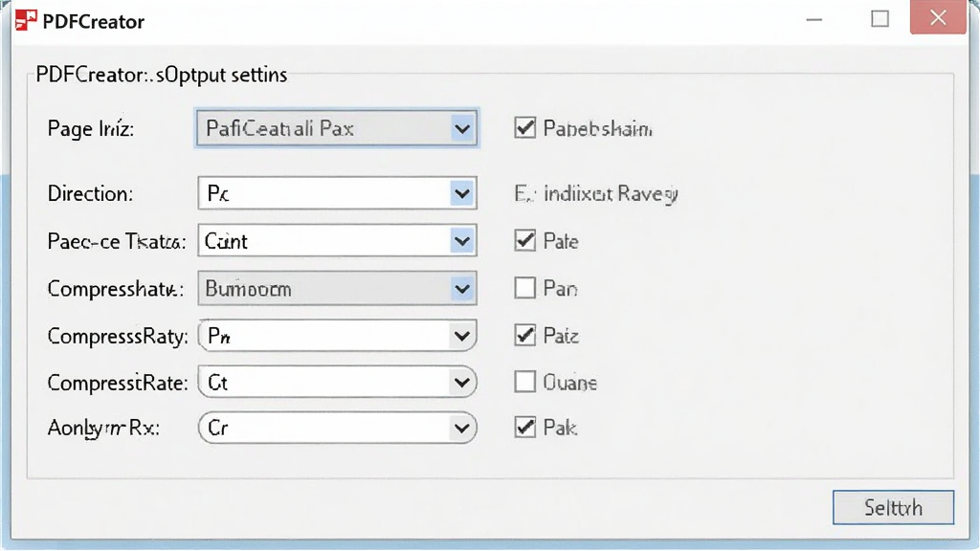Viewport: 980px width, 551px height.
Task: Open the dropdown showing Cr
Action: 337,428
